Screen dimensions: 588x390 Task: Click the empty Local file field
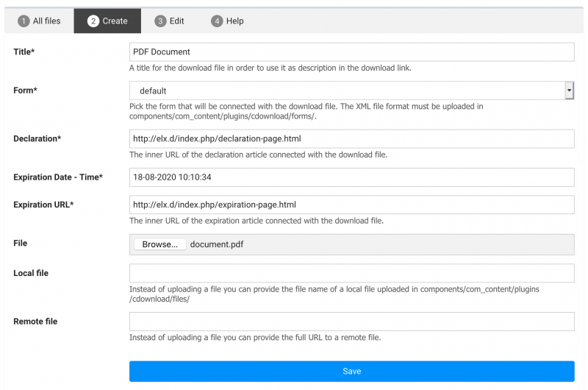click(352, 273)
